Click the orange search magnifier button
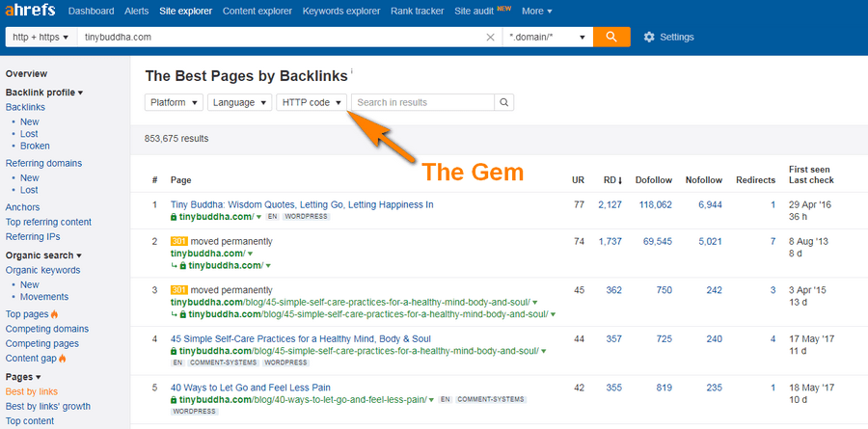This screenshot has height=429, width=868. click(611, 37)
